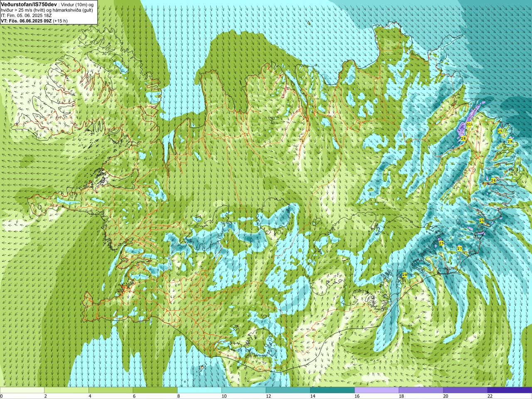Click the 'Veðurstofan/IS750dev' title text
Viewport: 532px width, 399px height.
(29, 4)
